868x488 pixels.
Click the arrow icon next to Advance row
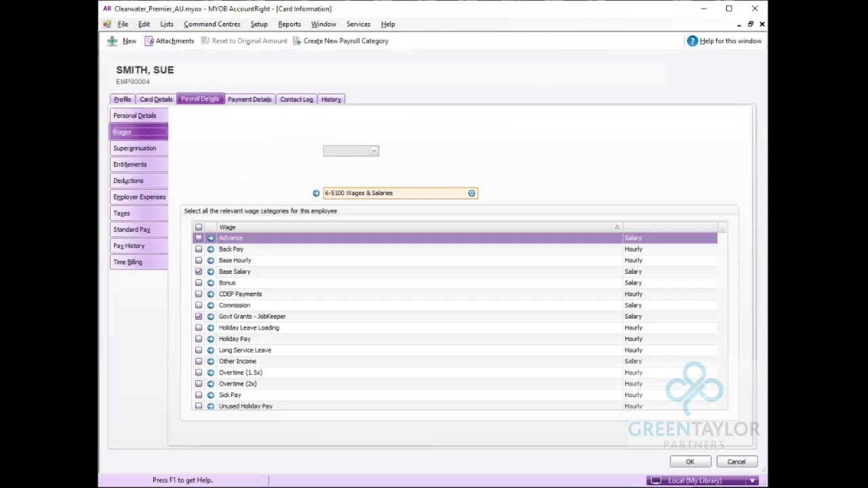210,238
